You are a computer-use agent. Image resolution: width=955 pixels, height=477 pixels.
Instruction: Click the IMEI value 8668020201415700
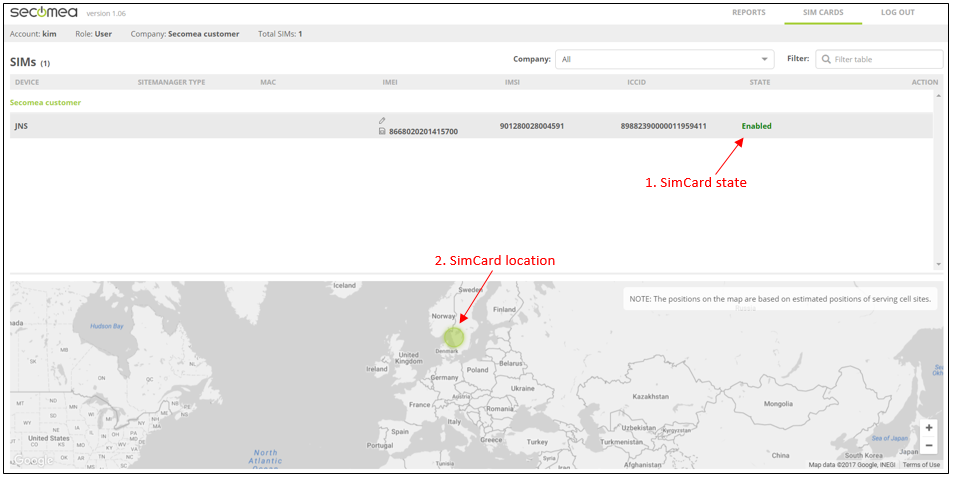tap(423, 131)
